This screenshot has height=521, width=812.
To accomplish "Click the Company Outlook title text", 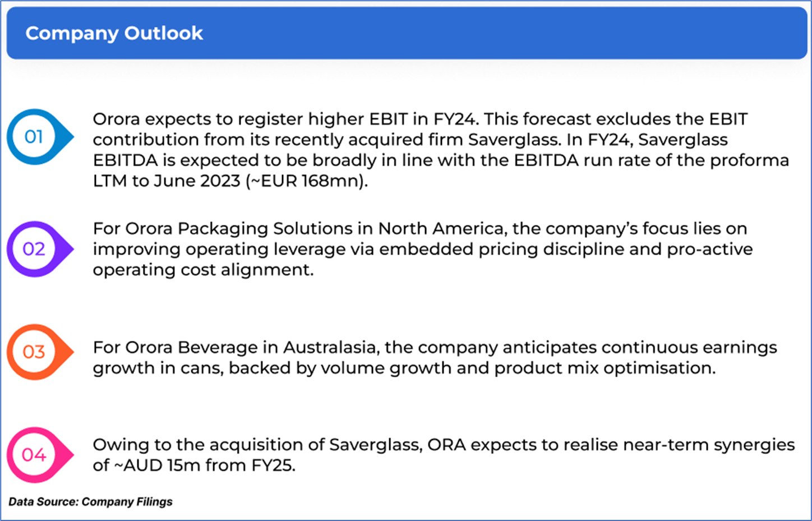I will 114,33.
